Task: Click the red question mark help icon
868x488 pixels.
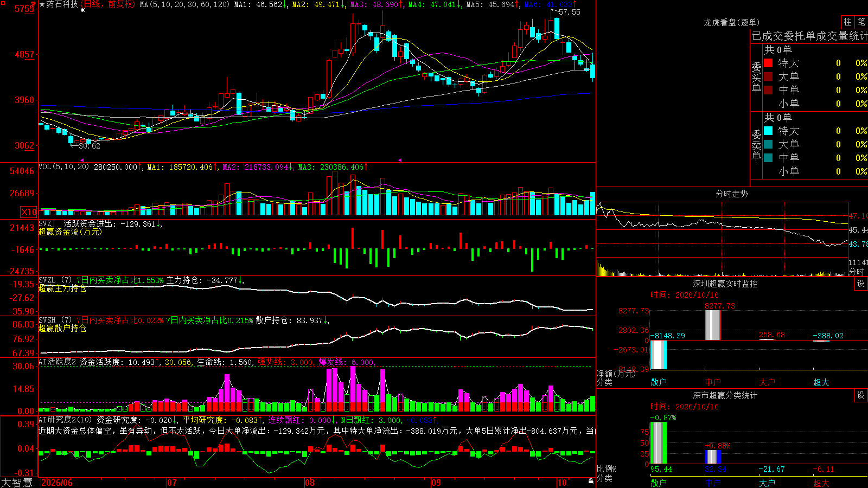Action: pyautogui.click(x=34, y=4)
